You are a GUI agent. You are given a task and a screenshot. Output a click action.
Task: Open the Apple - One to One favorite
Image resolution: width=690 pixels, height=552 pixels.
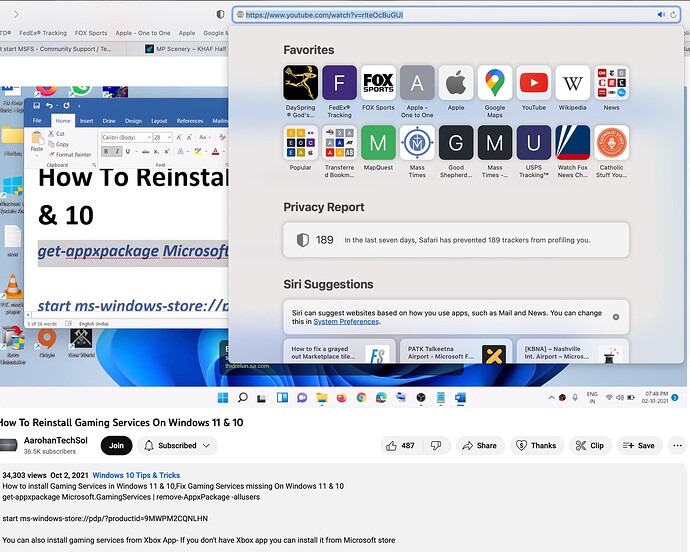click(417, 83)
